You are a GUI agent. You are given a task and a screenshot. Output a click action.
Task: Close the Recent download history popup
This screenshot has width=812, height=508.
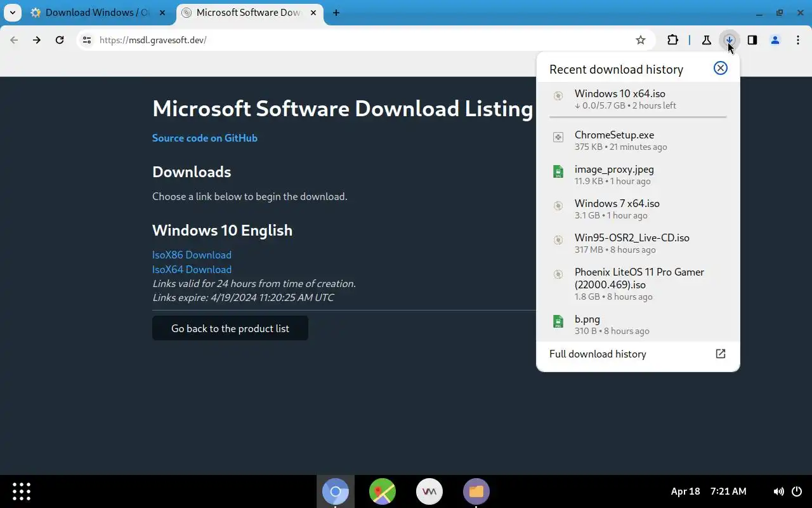[x=721, y=68]
